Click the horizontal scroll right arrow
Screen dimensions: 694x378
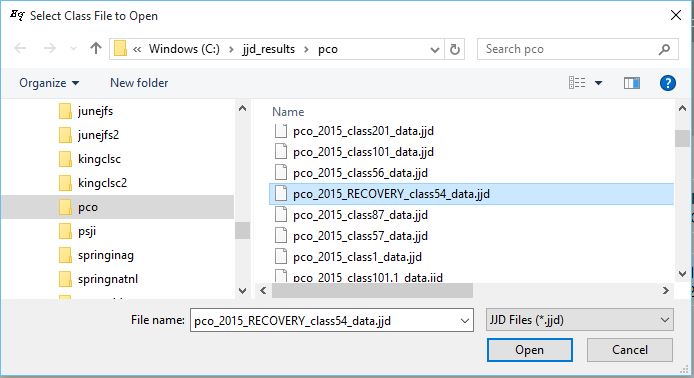point(666,290)
